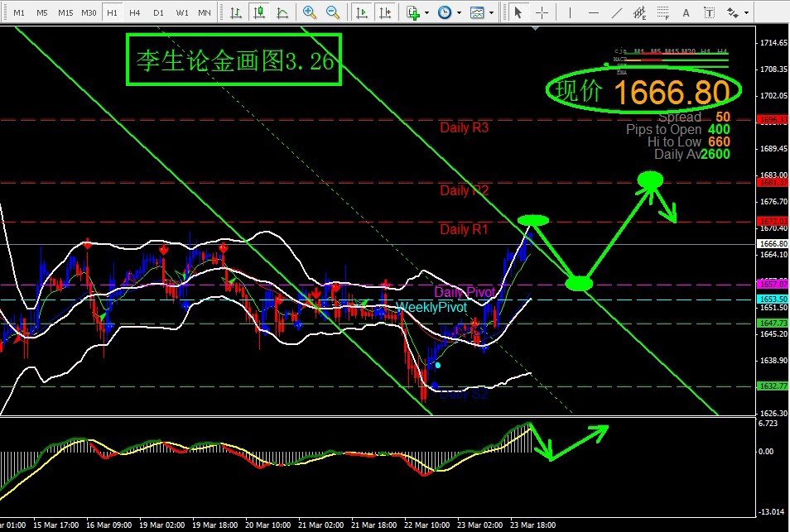This screenshot has width=790, height=532.
Task: Zoom out of the chart
Action: (x=333, y=12)
